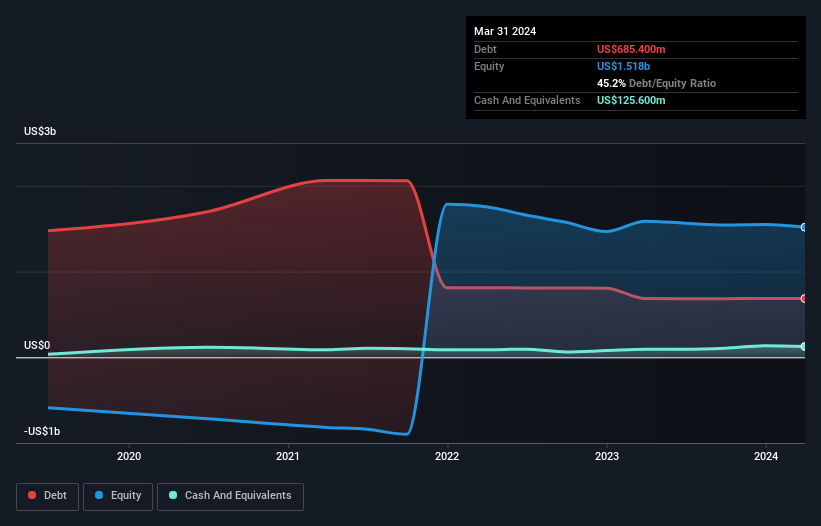Select the 2024 x-axis label

766,456
